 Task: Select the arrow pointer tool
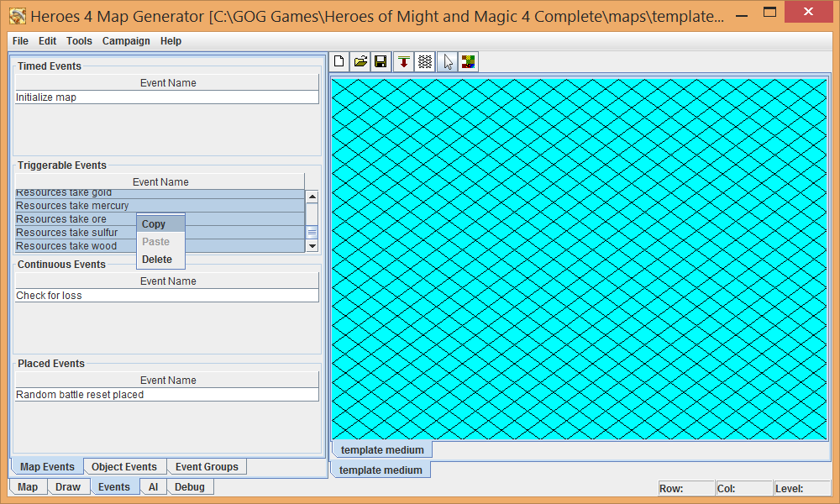tap(448, 61)
